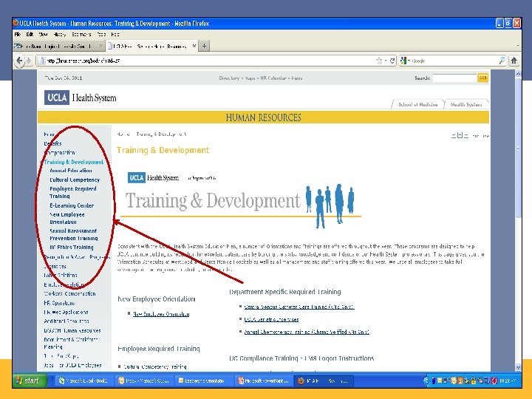The width and height of the screenshot is (532, 399).
Task: Click the scrollbar up arrow
Action: coord(518,73)
